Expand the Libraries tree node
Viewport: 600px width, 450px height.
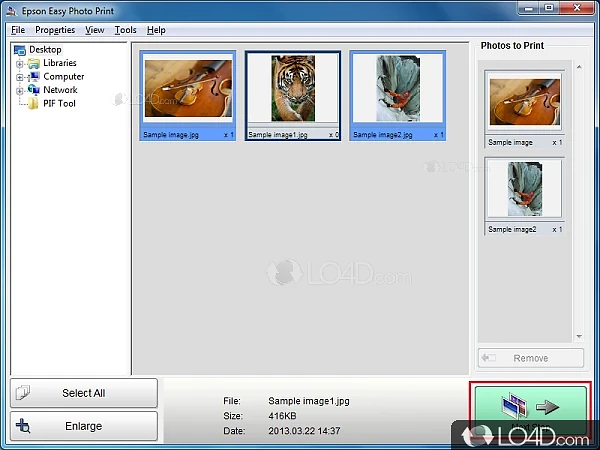20,64
